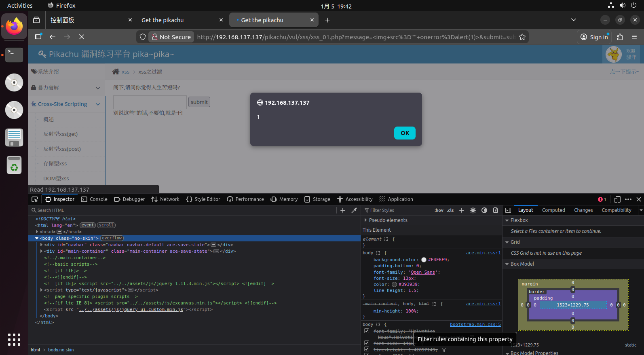The width and height of the screenshot is (644, 355).
Task: Click the element picker icon in DevTools
Action: [x=35, y=199]
